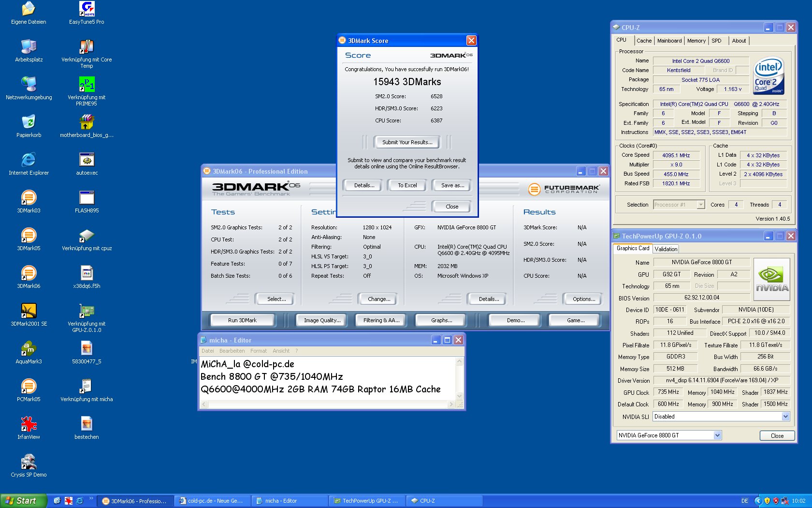Viewport: 812px width, 508px height.
Task: Select the Netzwerkumgebung desktop icon
Action: pos(29,89)
